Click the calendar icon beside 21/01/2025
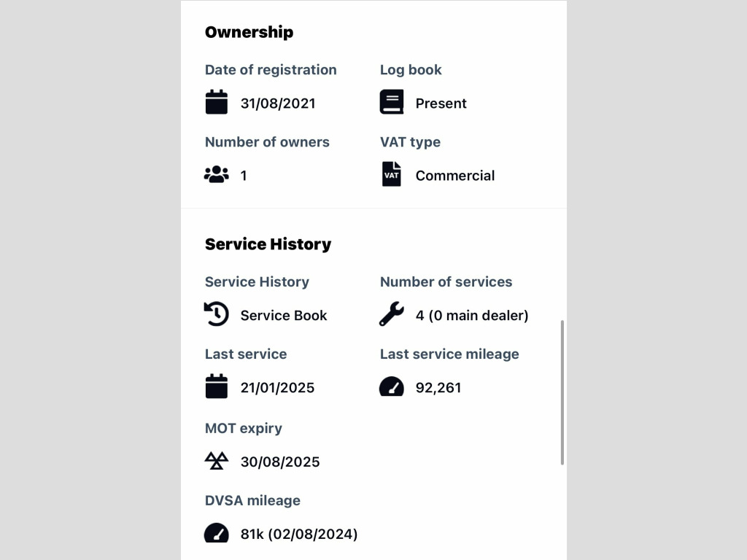This screenshot has height=560, width=747. coord(216,386)
